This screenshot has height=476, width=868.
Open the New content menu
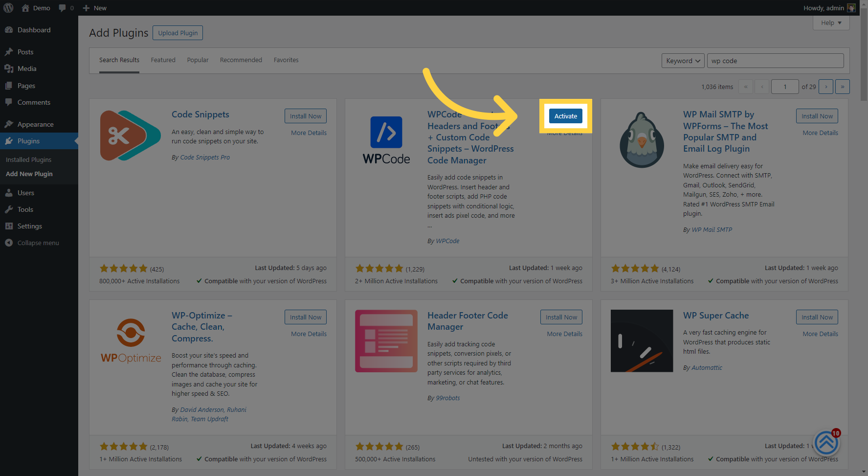click(95, 8)
